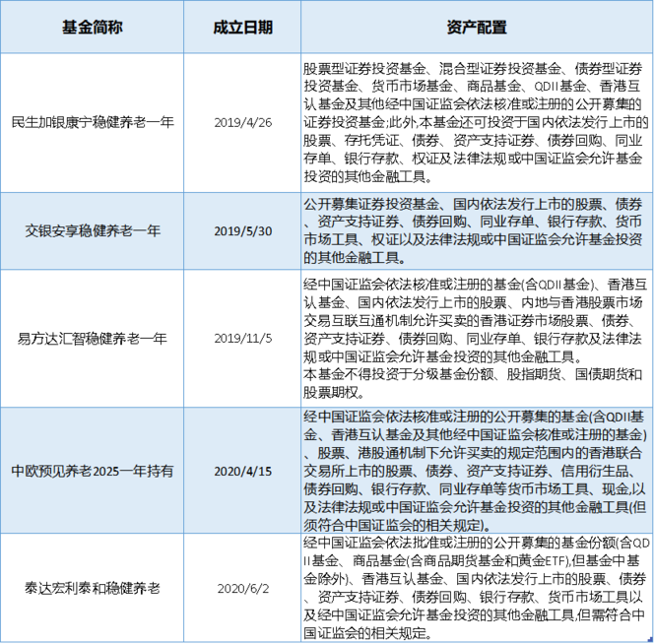Select the date cell 2020/4/15
The width and height of the screenshot is (654, 644).
242,471
